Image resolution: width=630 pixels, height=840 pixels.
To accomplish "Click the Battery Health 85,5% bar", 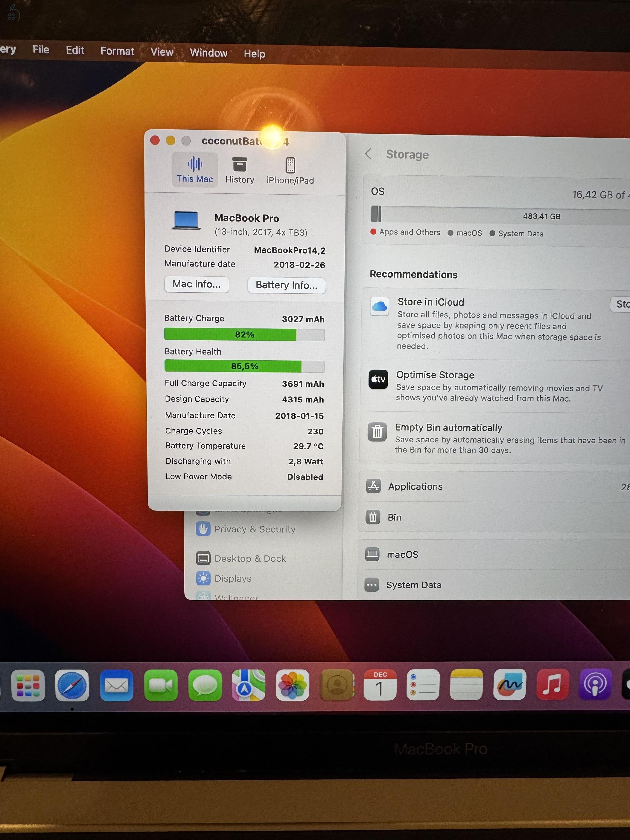I will tap(244, 367).
